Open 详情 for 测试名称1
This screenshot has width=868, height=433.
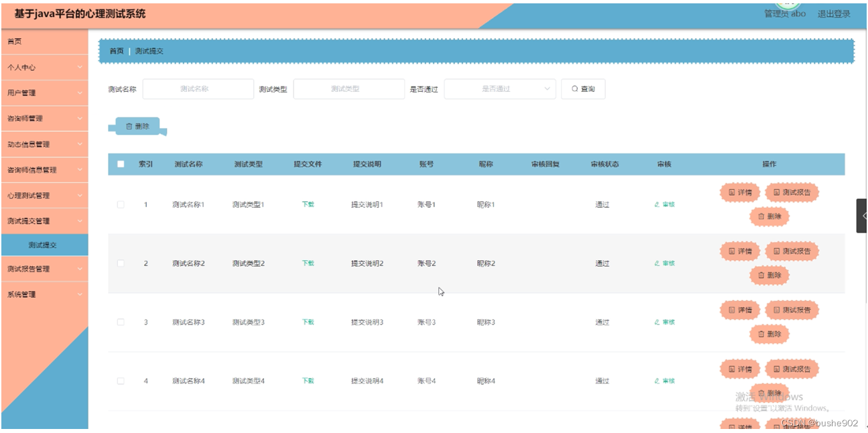739,192
